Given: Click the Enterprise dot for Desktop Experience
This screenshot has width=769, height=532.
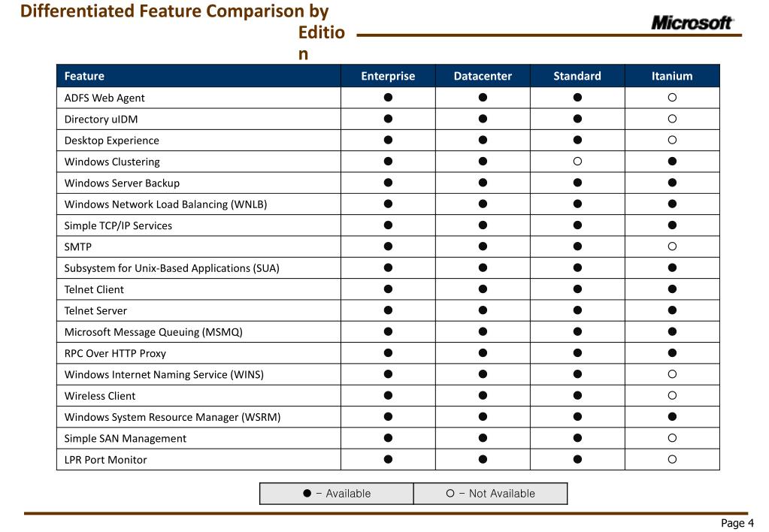Looking at the screenshot, I should 388,140.
